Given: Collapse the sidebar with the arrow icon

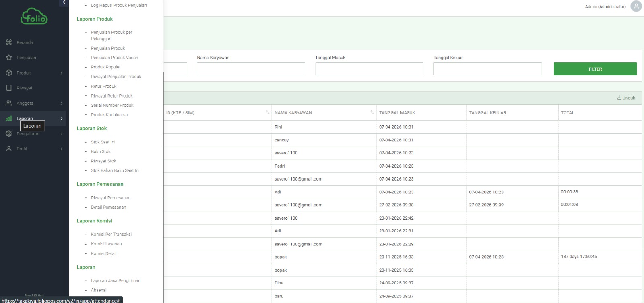Looking at the screenshot, I should click(x=64, y=2).
